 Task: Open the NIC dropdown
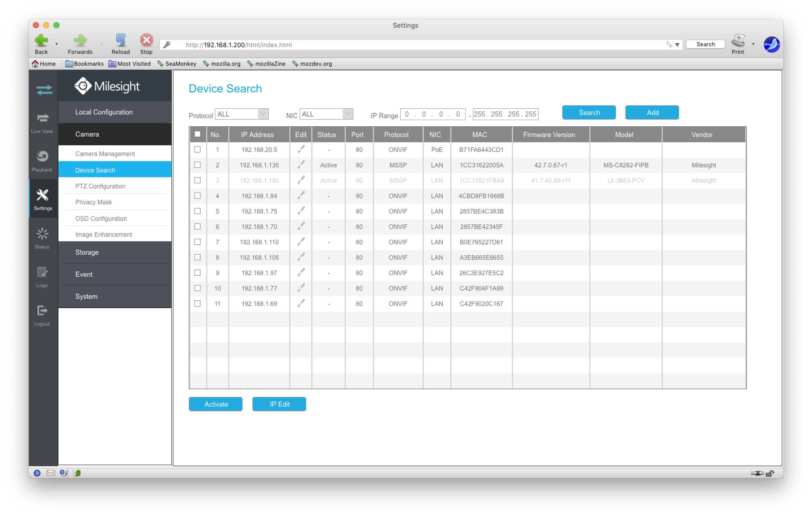coord(326,114)
